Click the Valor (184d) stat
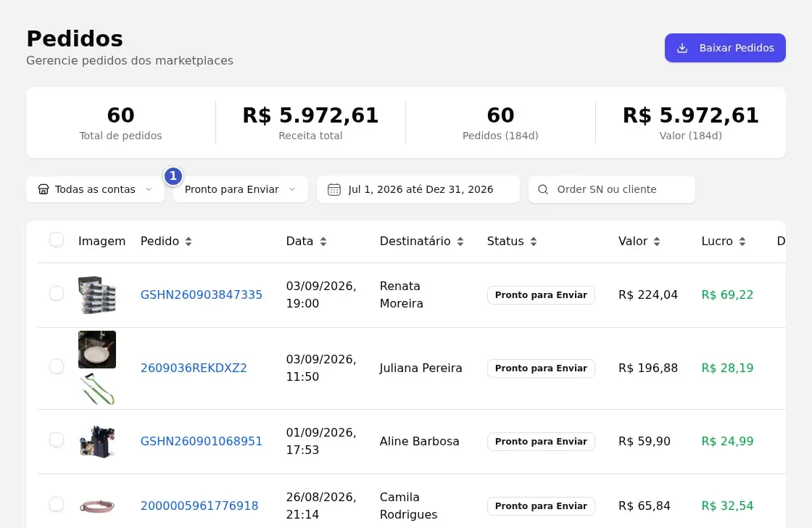The image size is (812, 528). (x=691, y=123)
